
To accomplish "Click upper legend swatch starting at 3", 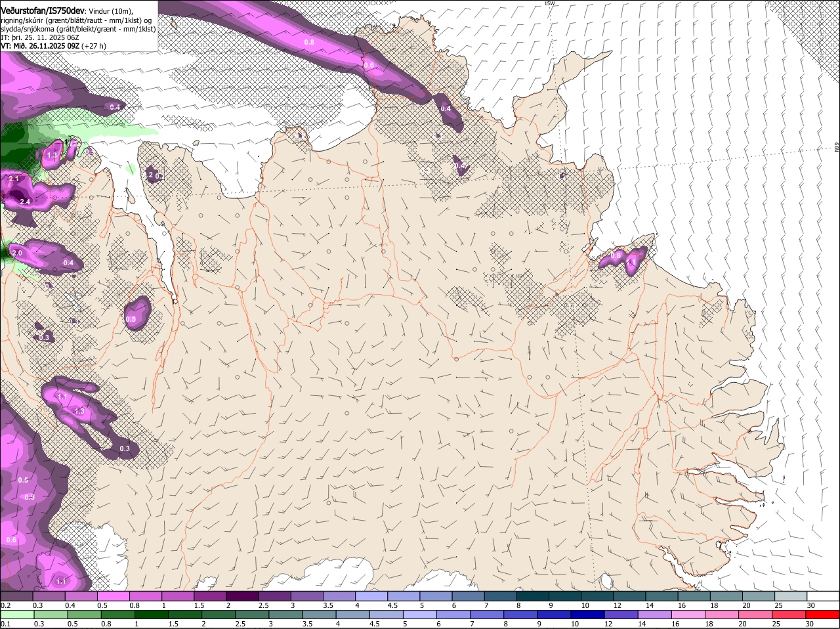I will [306, 596].
